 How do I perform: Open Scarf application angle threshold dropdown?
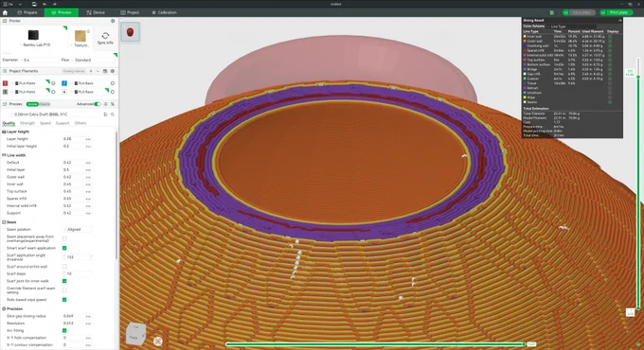[78, 257]
